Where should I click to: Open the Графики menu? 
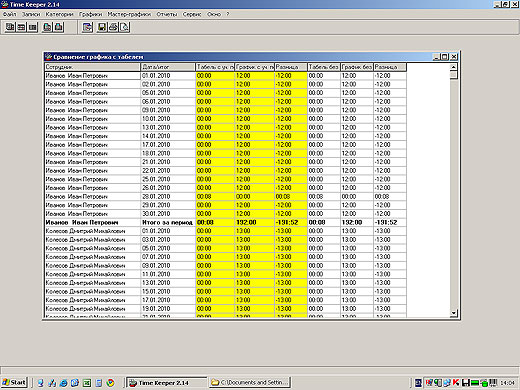[x=91, y=14]
